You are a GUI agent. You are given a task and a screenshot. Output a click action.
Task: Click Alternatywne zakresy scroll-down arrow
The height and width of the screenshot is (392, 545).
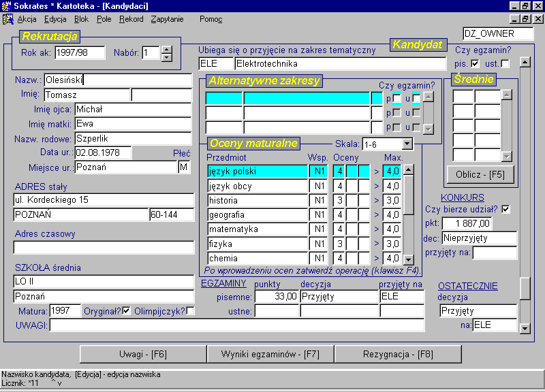point(429,129)
